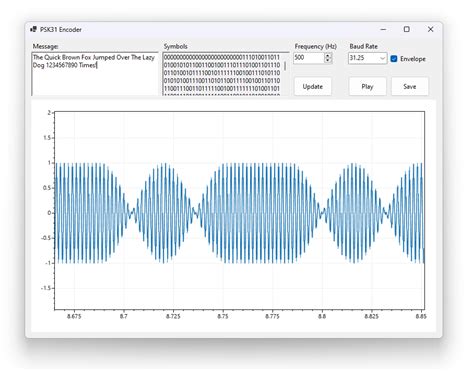Decrease frequency with the down spinner arrow

click(x=328, y=60)
